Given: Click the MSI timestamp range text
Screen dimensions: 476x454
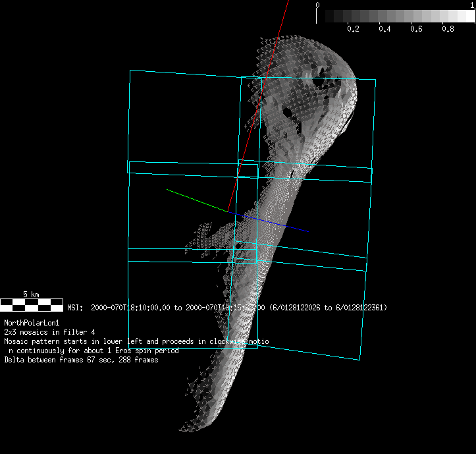Looking at the screenshot, I should click(227, 308).
